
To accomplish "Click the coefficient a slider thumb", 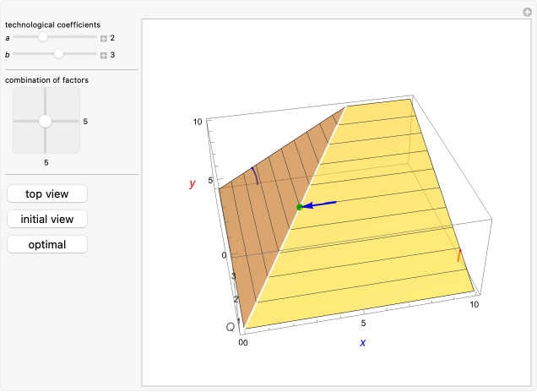I will 43,38.
